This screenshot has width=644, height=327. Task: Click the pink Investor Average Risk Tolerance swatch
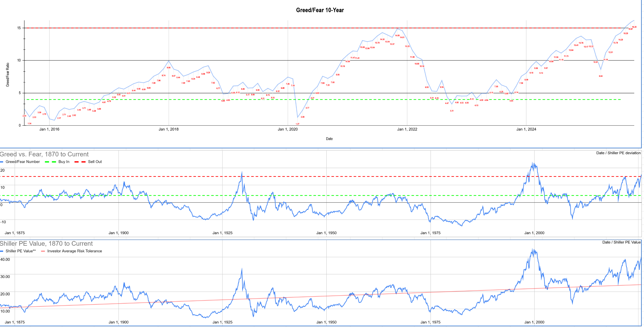[43, 251]
